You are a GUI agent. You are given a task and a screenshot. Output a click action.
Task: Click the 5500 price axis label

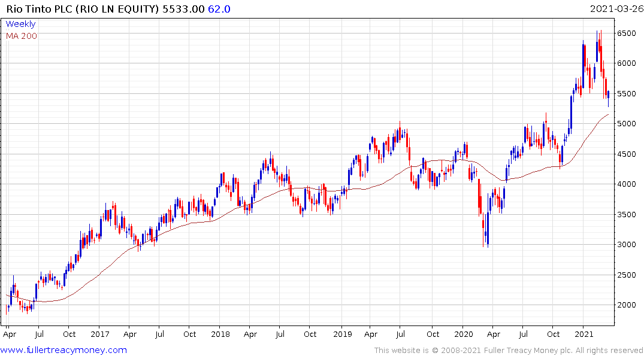[x=627, y=93]
